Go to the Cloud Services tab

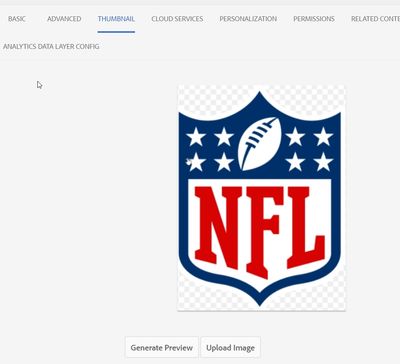point(177,19)
